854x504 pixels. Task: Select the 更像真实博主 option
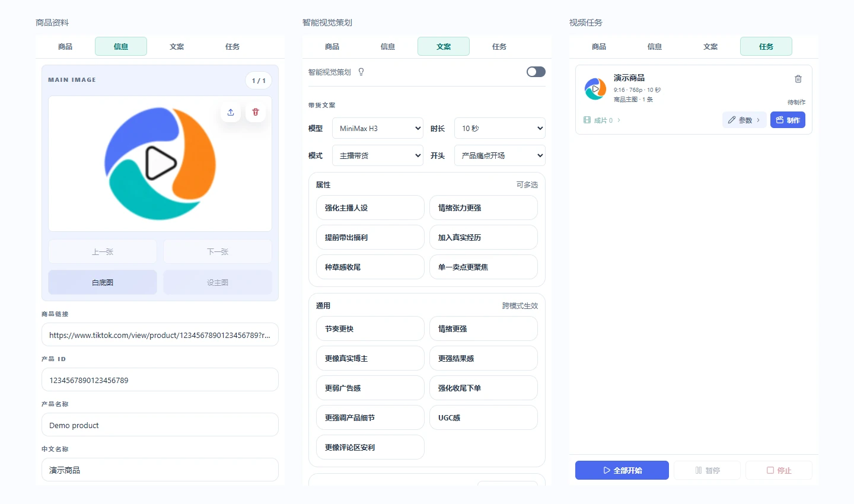(x=370, y=358)
